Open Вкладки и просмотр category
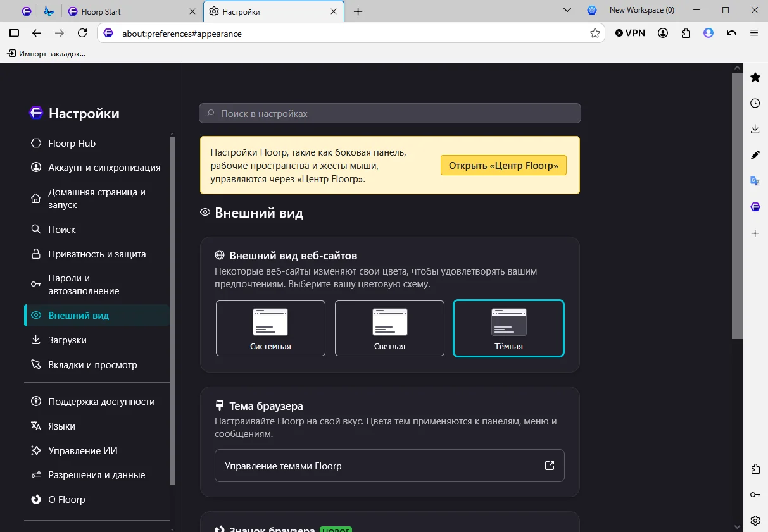The image size is (768, 532). click(96, 365)
